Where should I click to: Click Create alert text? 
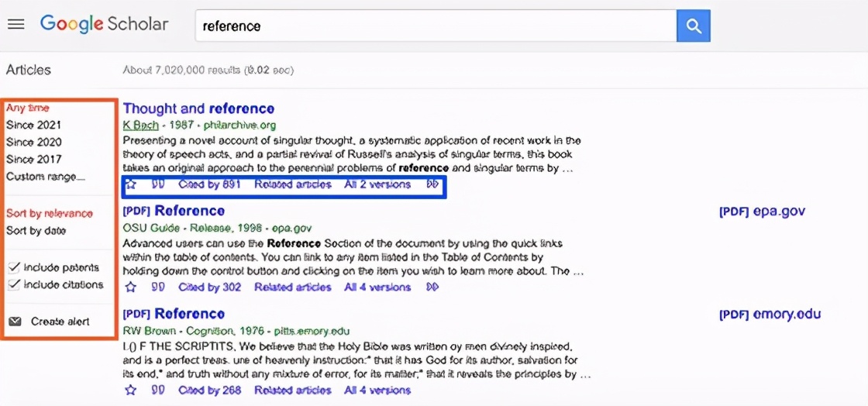60,322
